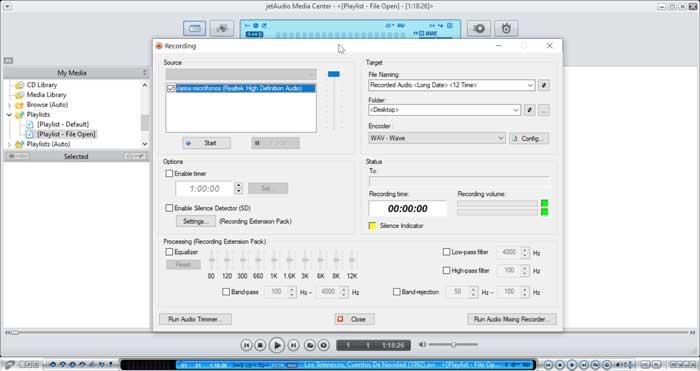Click the edit icon beside File Naming
This screenshot has width=700, height=371.
[543, 85]
